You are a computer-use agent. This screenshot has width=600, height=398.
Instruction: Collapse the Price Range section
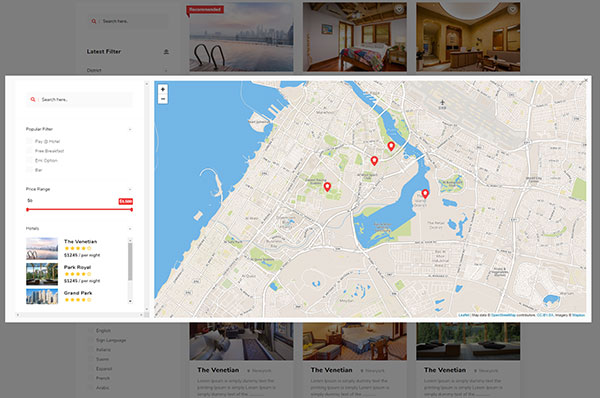pyautogui.click(x=130, y=189)
